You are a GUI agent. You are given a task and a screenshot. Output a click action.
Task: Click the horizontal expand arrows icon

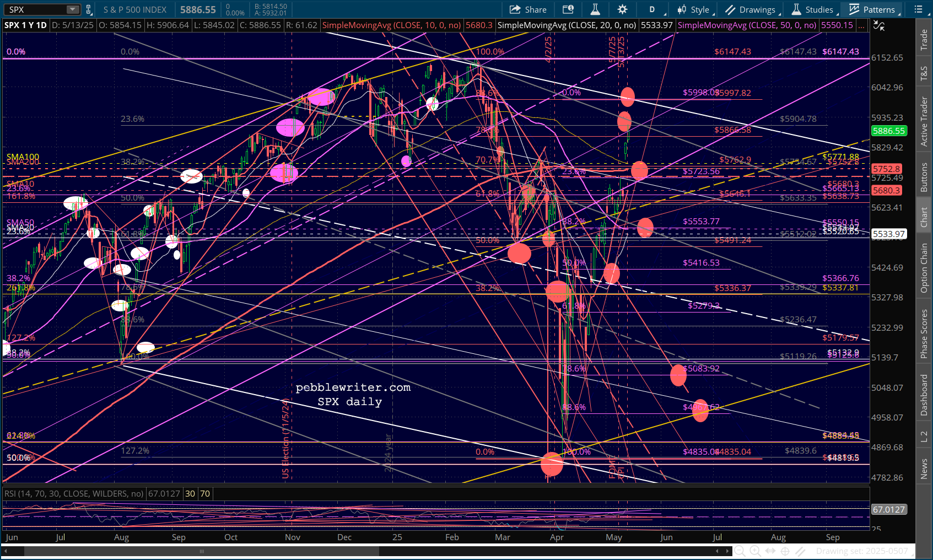(770, 551)
